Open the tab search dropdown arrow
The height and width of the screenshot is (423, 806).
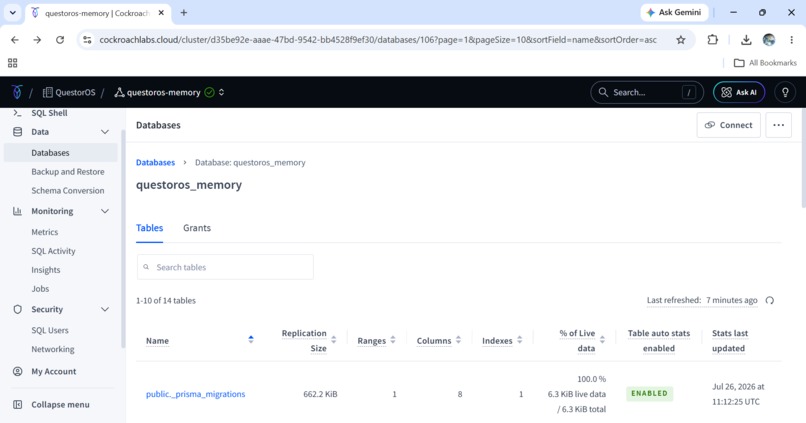(x=12, y=13)
